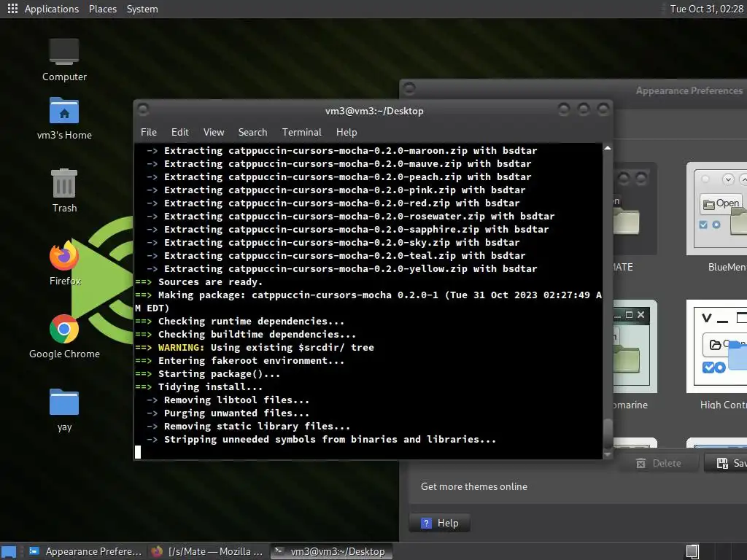Switch to Appearance Preferences taskbar item
Screen dimensions: 747x560
pos(85,551)
